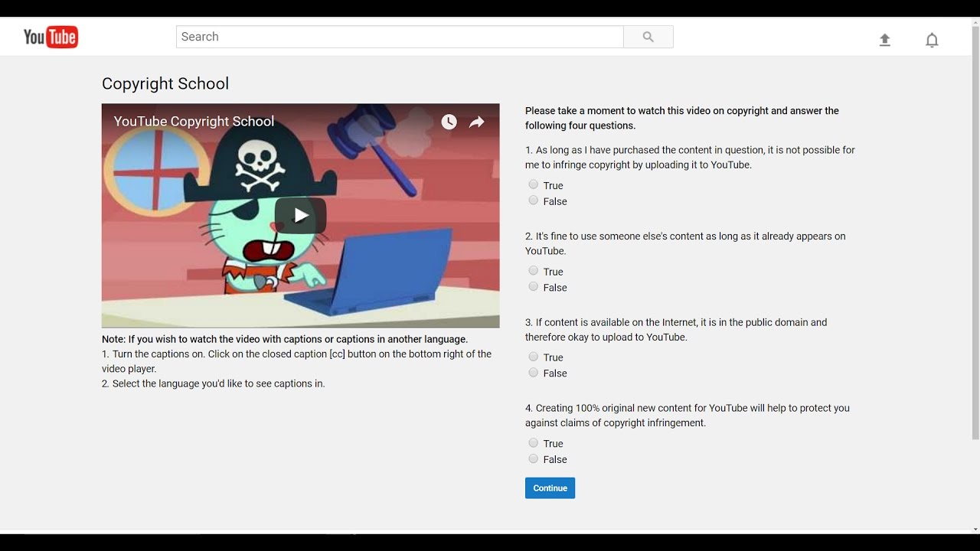Click the search magnifier button
The height and width of the screenshot is (551, 980).
(x=648, y=37)
